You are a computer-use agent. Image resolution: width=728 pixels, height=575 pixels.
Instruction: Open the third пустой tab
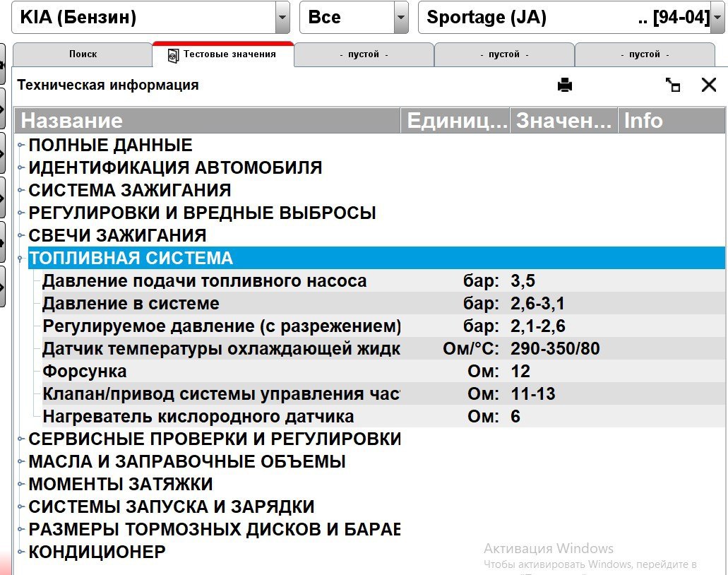point(645,54)
